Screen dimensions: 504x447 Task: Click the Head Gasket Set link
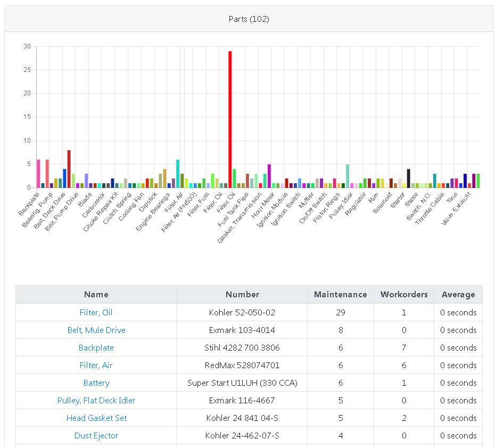click(96, 418)
